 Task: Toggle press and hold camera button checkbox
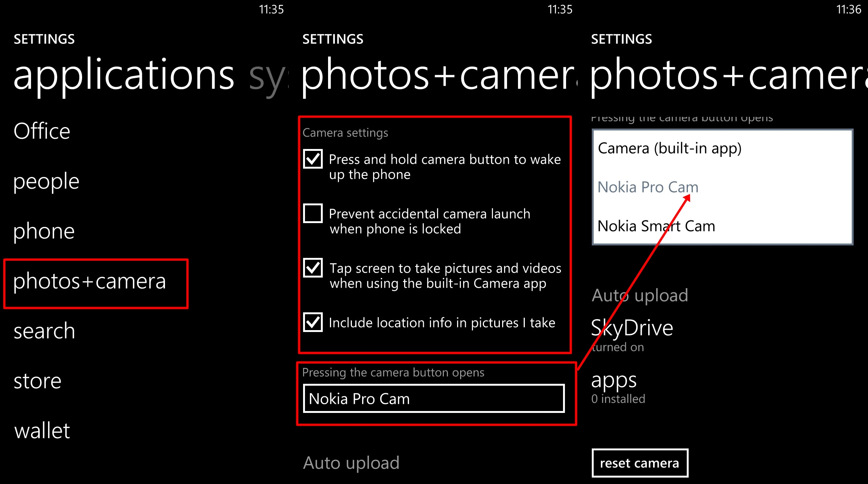(313, 159)
